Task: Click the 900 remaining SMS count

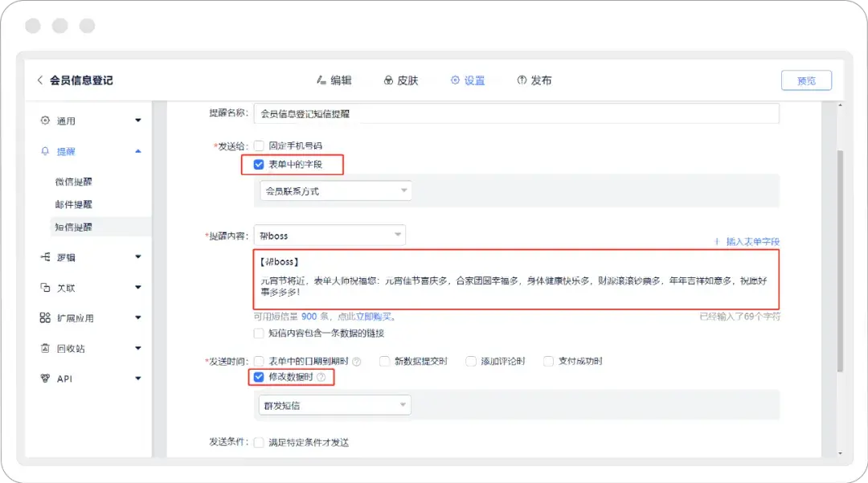Action: pos(309,317)
